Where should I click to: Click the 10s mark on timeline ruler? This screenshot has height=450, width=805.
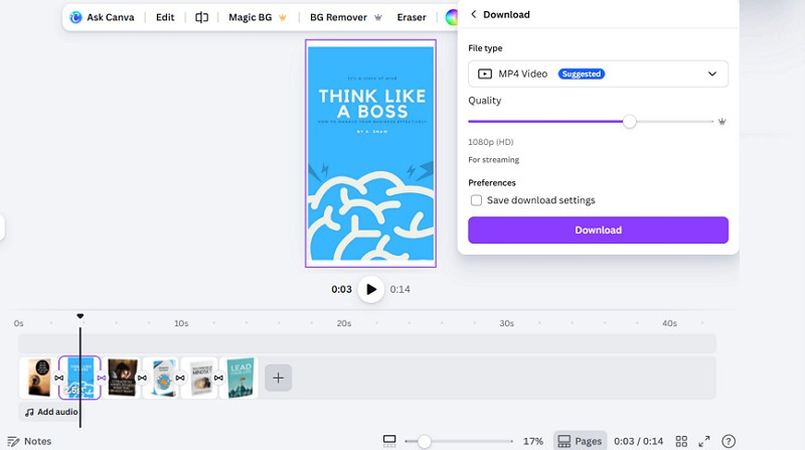click(181, 323)
